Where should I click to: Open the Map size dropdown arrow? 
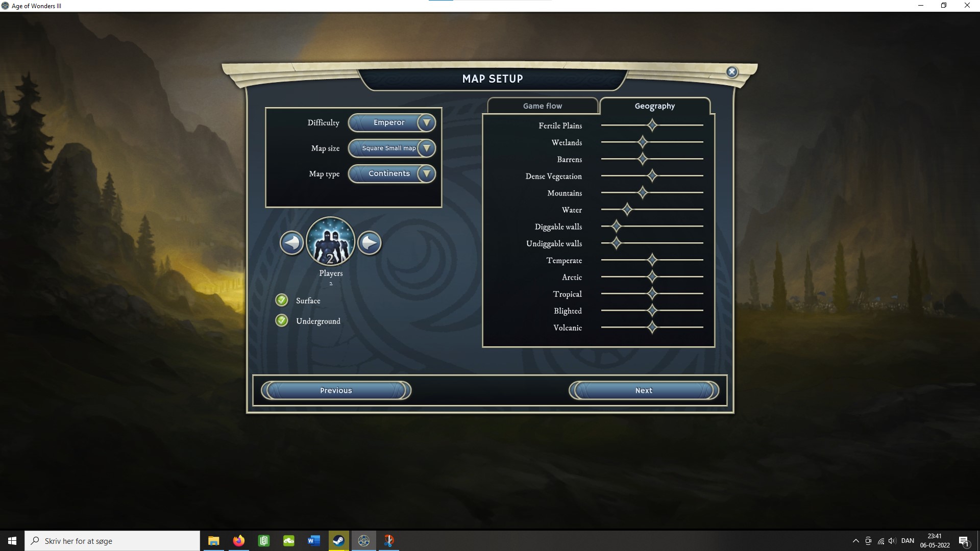coord(426,148)
